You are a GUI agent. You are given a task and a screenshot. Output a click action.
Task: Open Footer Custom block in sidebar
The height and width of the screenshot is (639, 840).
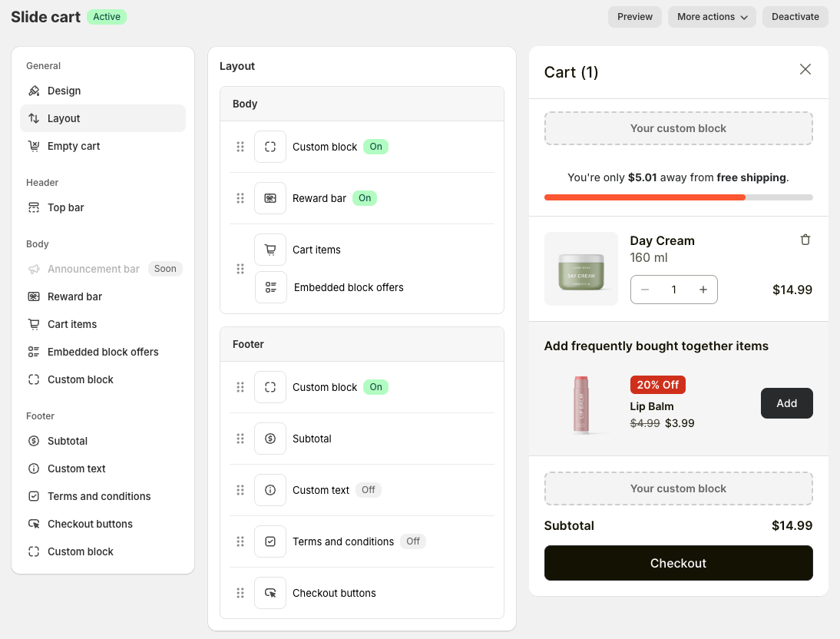click(x=103, y=551)
